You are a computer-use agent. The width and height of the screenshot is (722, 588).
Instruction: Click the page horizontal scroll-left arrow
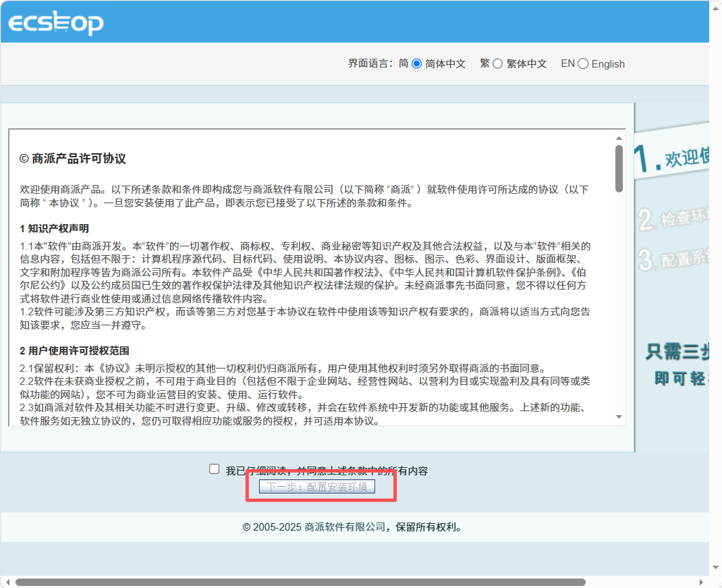tap(7, 582)
